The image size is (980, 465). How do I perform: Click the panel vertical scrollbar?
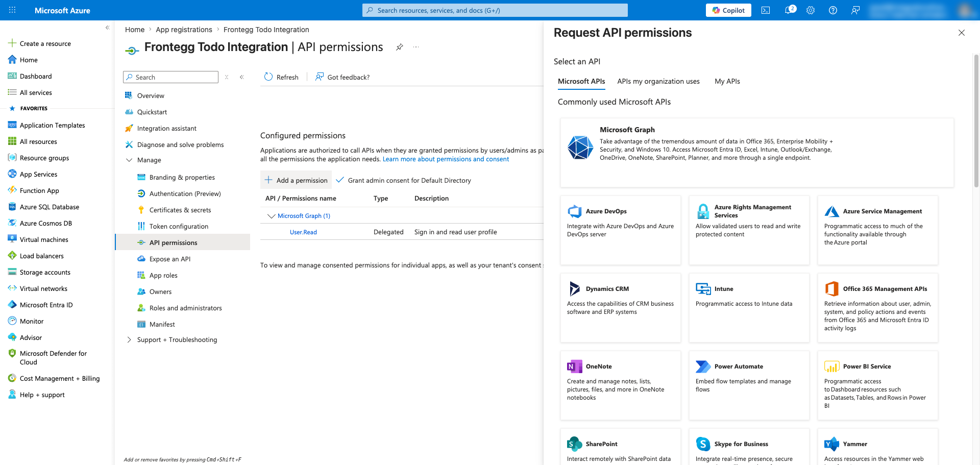(x=976, y=120)
